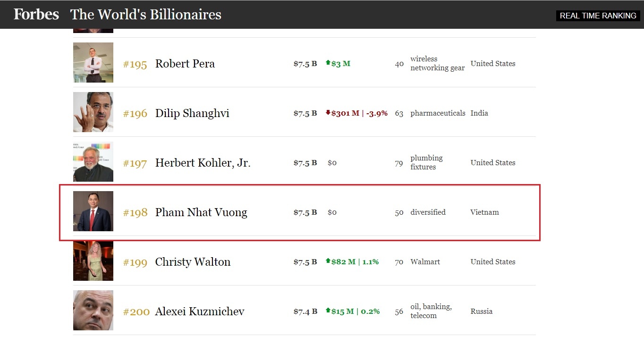Open the Robert Pera name link
The width and height of the screenshot is (644, 353).
(x=185, y=64)
